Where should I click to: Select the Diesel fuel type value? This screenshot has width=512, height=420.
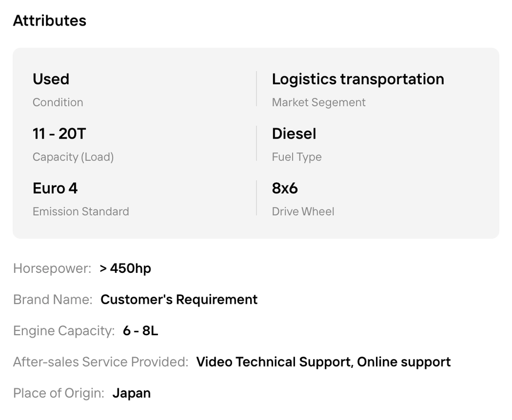[294, 133]
